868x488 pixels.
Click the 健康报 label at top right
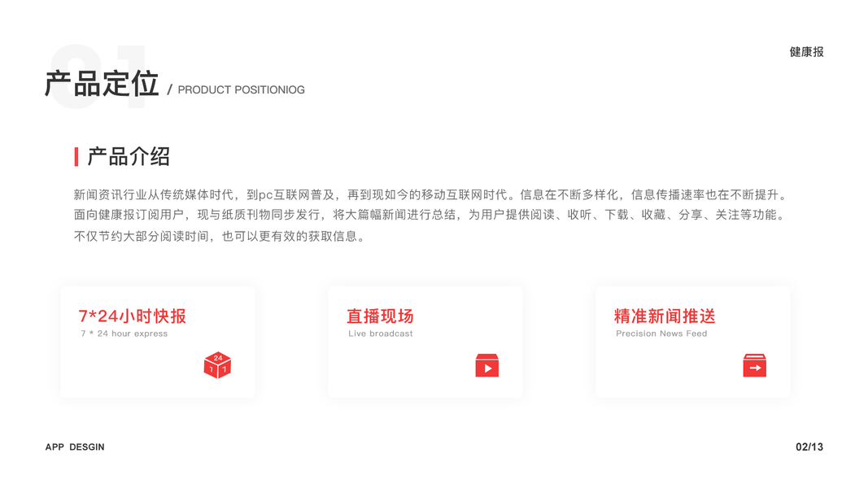806,52
